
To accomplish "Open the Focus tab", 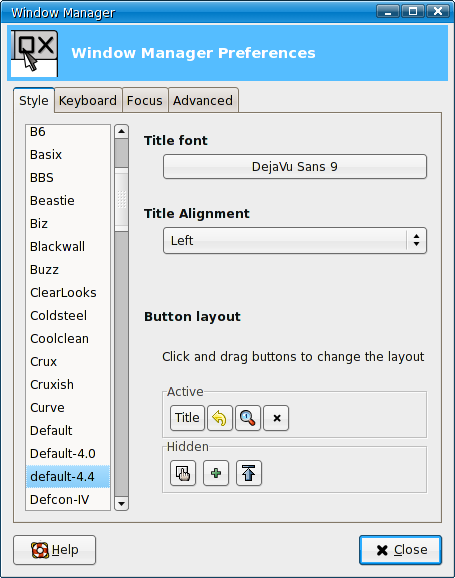I will [145, 100].
